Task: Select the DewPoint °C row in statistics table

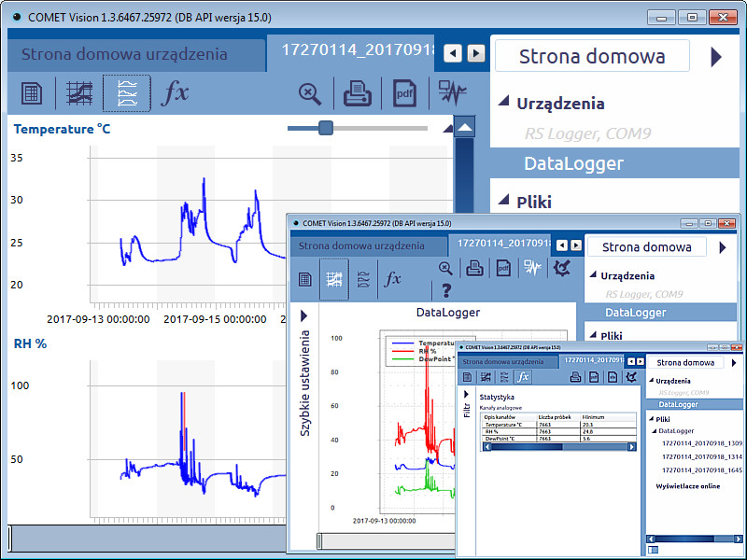Action: click(x=559, y=439)
